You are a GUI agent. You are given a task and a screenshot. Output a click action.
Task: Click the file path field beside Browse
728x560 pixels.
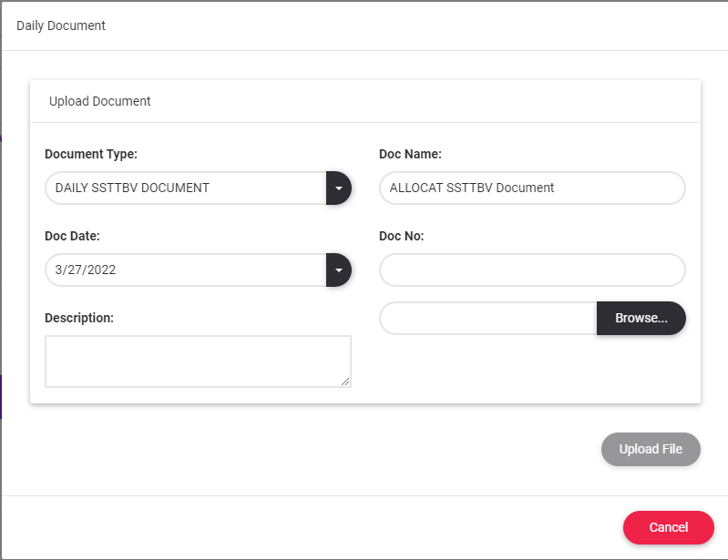(x=488, y=319)
